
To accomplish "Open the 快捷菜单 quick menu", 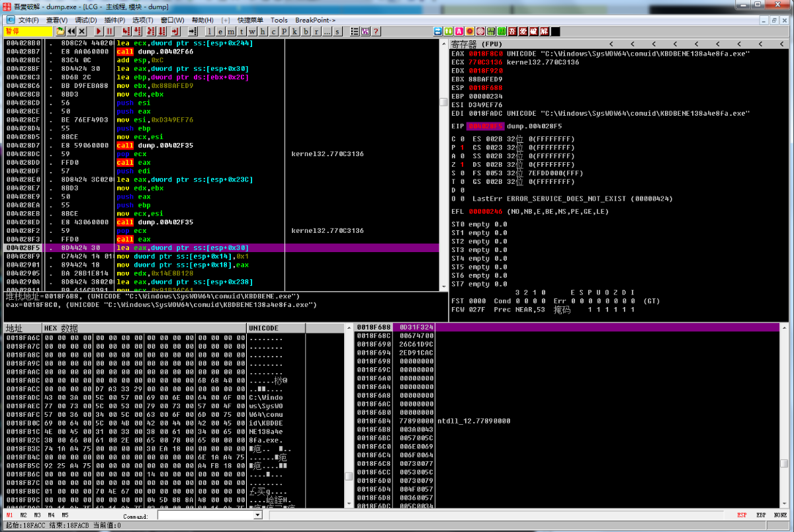I will tap(251, 20).
